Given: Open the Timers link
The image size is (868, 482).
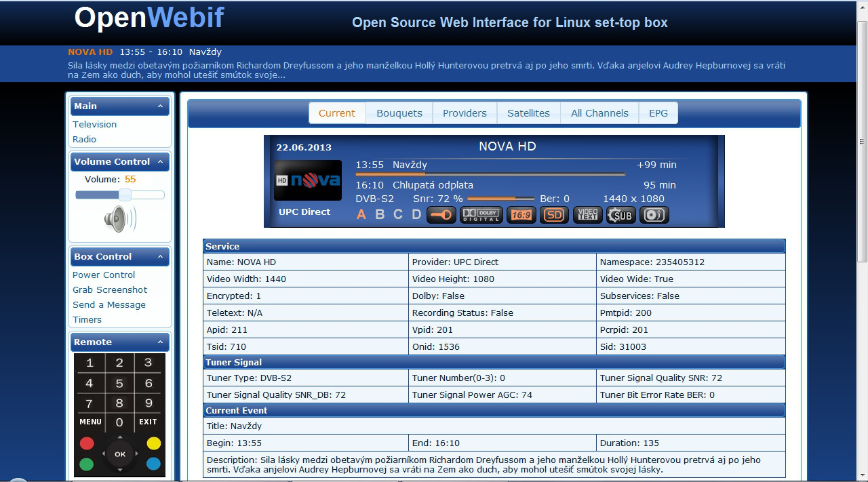Looking at the screenshot, I should [87, 319].
